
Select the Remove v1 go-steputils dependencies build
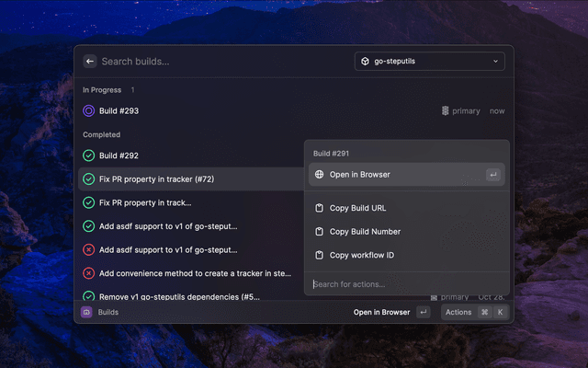click(179, 296)
